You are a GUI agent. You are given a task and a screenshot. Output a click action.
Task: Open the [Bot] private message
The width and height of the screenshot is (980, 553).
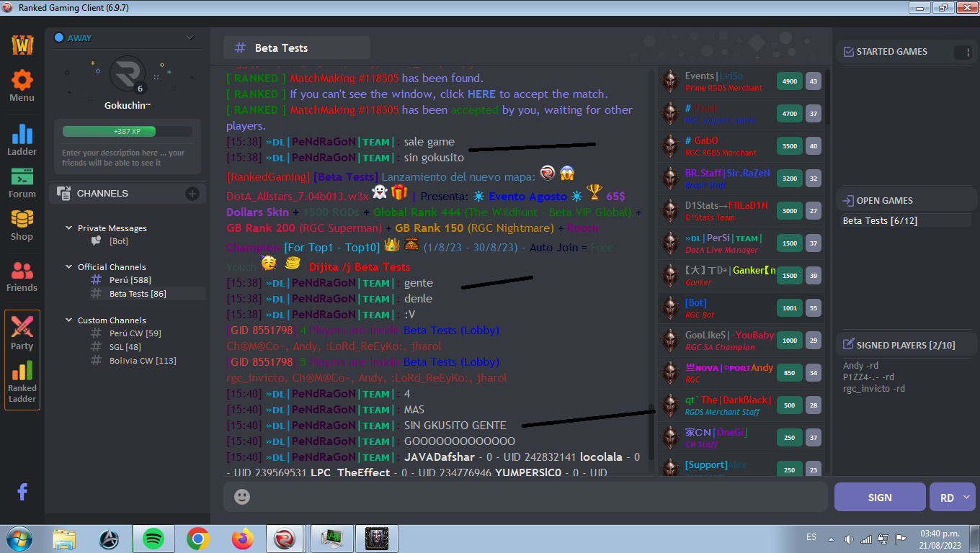(118, 241)
